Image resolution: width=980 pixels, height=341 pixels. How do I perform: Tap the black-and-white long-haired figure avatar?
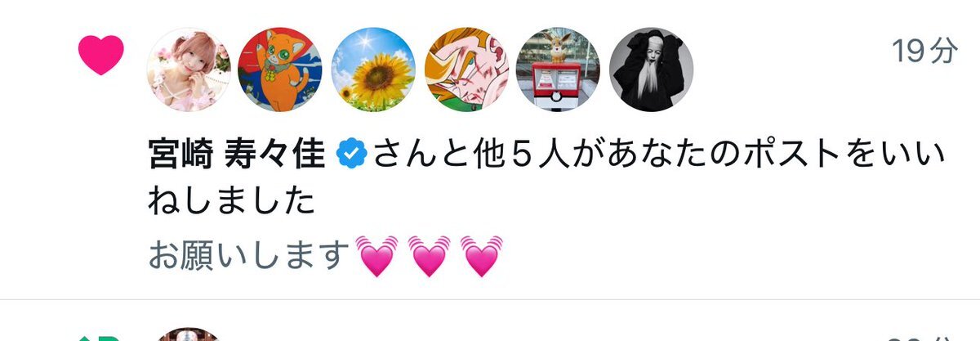pos(652,70)
